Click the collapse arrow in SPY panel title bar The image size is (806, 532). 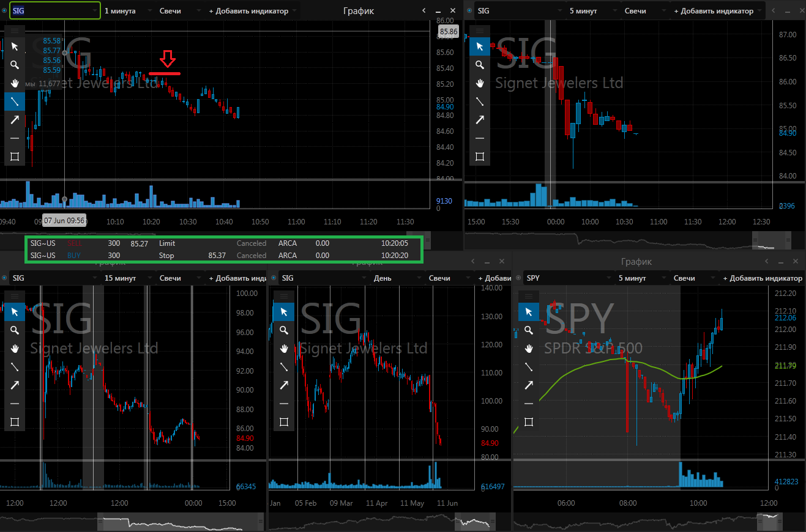767,262
